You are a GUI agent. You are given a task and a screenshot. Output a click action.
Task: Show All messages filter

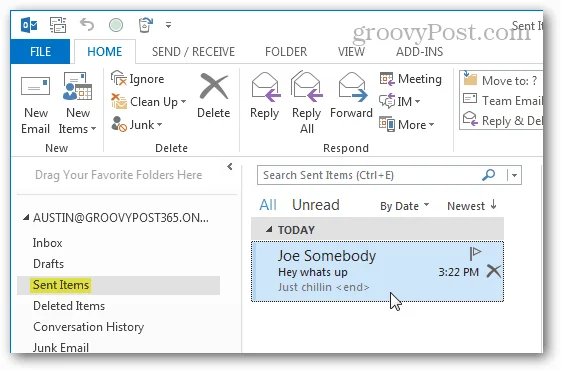[x=268, y=205]
